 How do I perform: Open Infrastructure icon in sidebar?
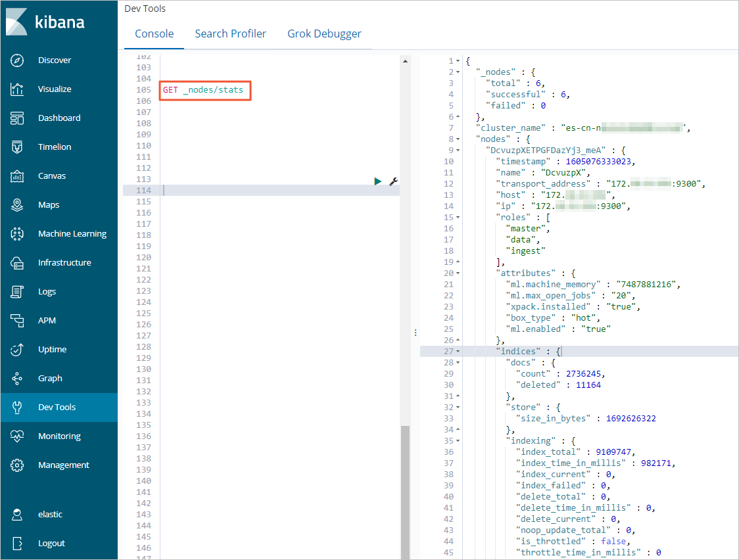tap(17, 263)
